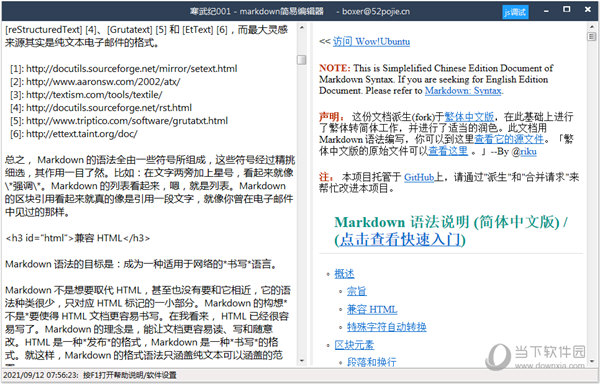The image size is (600, 384).
Task: Click the line '[5]: http://www.triptico.com/software/grutatxt.html'
Action: 119,120
